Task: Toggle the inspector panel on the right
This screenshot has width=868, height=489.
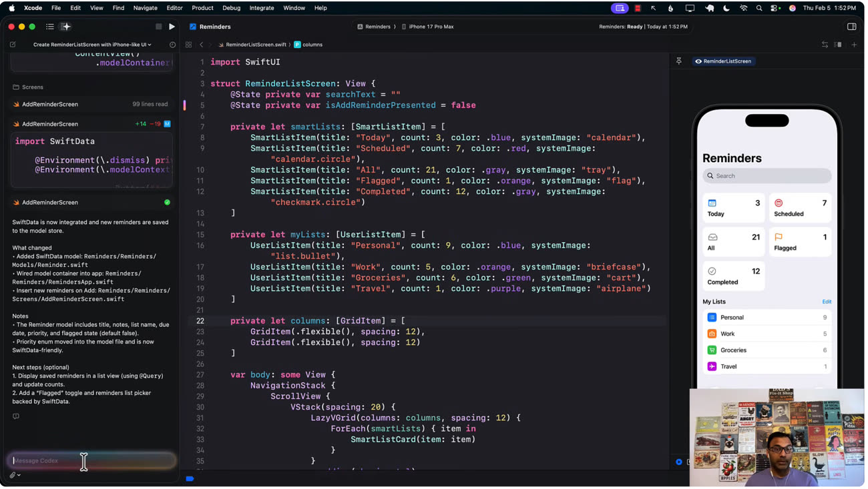Action: [x=851, y=27]
